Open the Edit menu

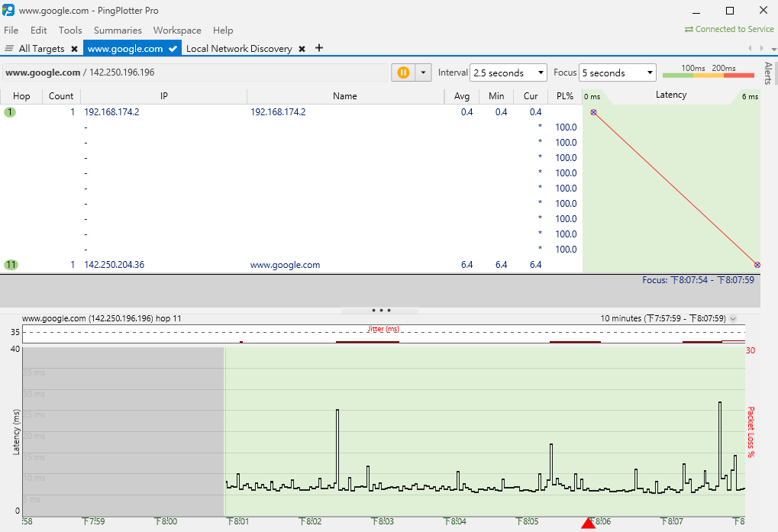pyautogui.click(x=39, y=31)
